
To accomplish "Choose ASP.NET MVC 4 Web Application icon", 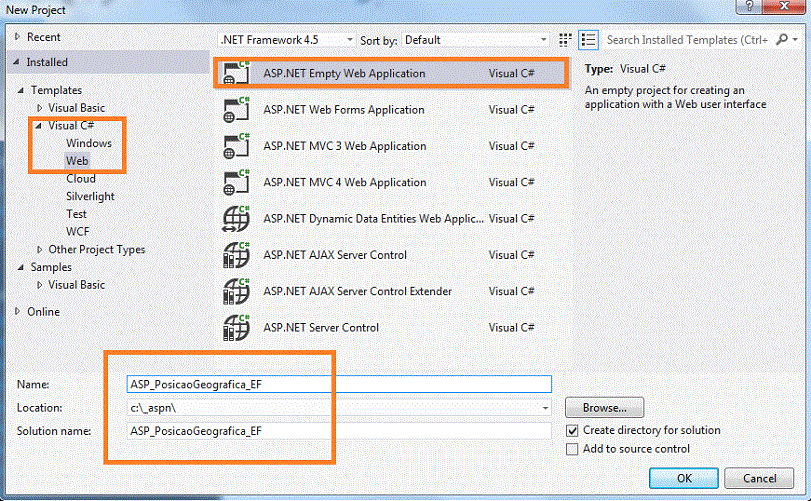I will click(x=236, y=182).
